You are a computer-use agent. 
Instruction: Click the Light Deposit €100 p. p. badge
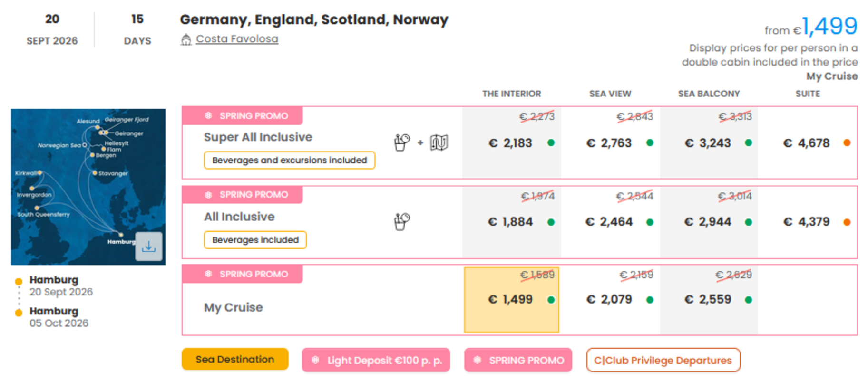pyautogui.click(x=376, y=360)
